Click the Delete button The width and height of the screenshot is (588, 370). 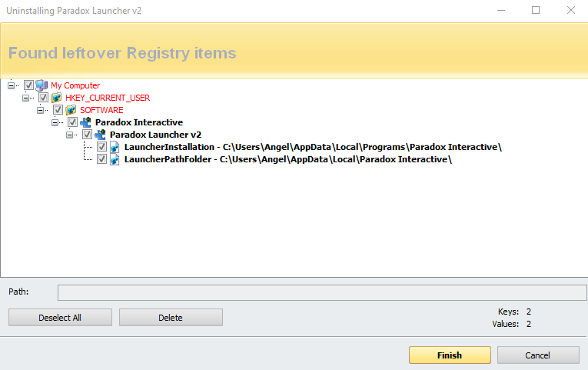[x=171, y=318]
